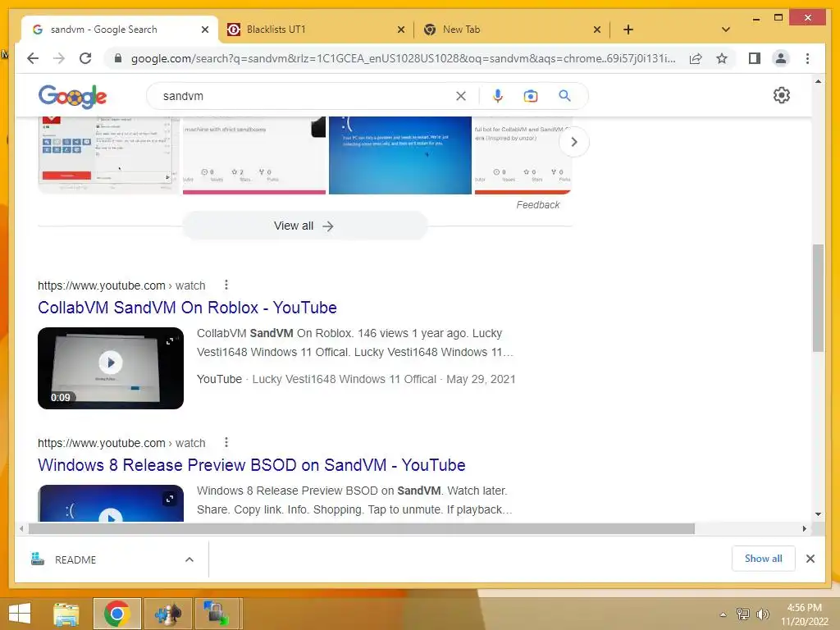Open options for Windows 8 BSOD result
The width and height of the screenshot is (840, 630).
226,442
